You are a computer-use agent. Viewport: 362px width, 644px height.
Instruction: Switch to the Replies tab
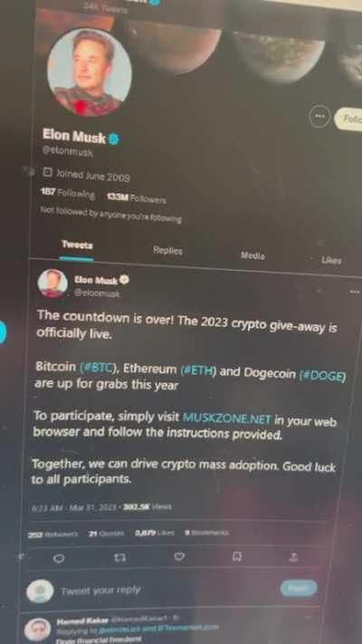(x=167, y=250)
